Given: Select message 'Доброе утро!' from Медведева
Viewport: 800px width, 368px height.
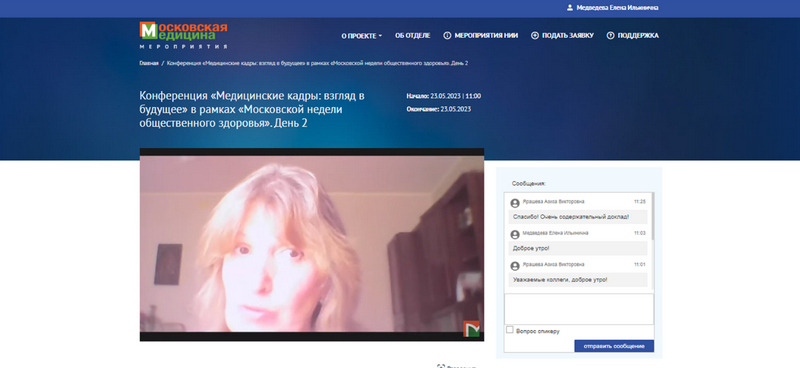Looking at the screenshot, I should 578,248.
